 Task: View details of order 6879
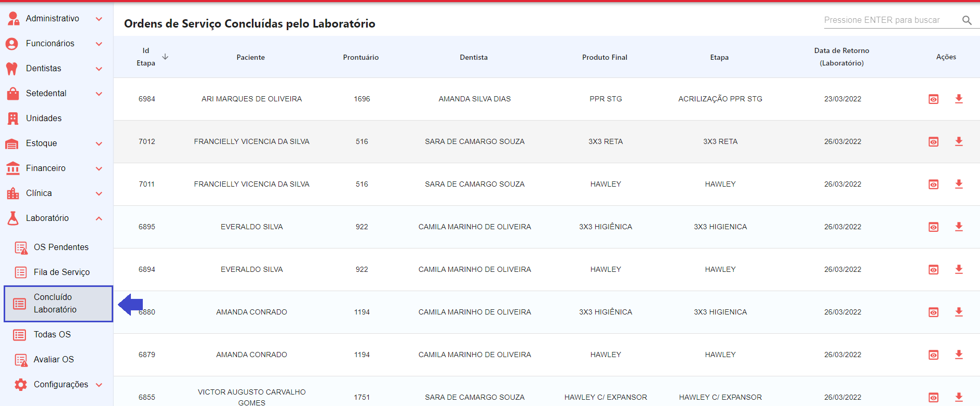click(x=933, y=355)
